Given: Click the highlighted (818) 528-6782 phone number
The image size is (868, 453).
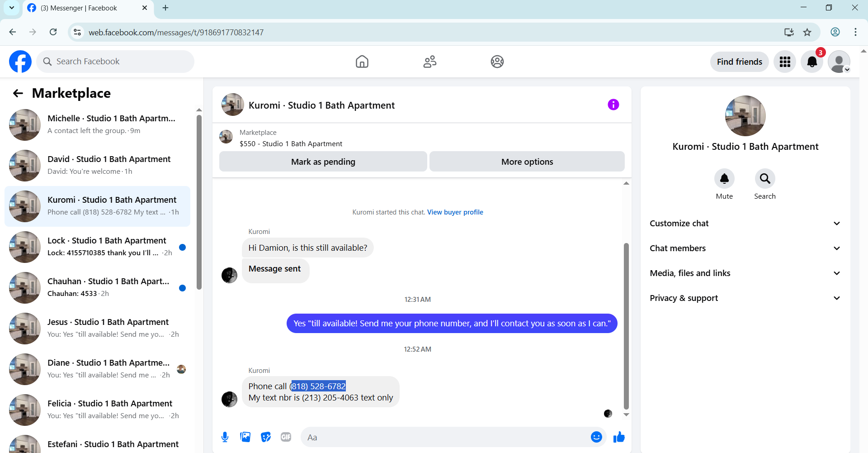Looking at the screenshot, I should [x=319, y=386].
